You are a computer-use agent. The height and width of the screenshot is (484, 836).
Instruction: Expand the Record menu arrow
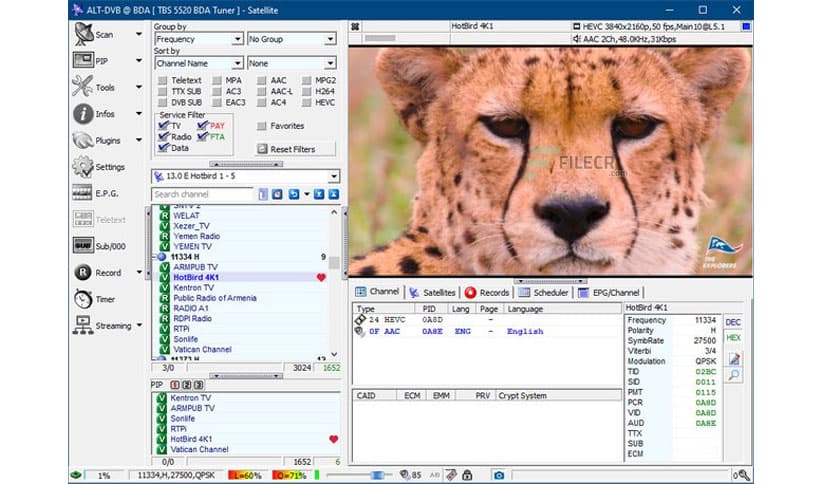(139, 272)
